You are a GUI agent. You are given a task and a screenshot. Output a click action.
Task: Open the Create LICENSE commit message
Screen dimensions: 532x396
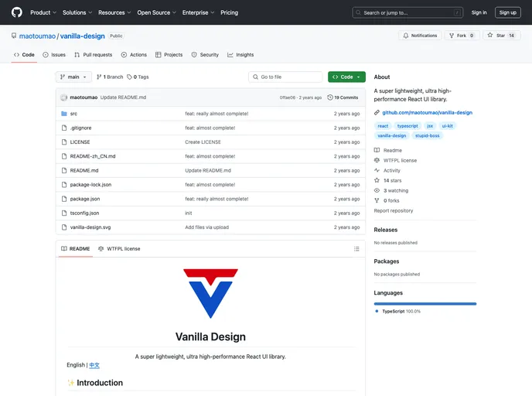point(203,142)
